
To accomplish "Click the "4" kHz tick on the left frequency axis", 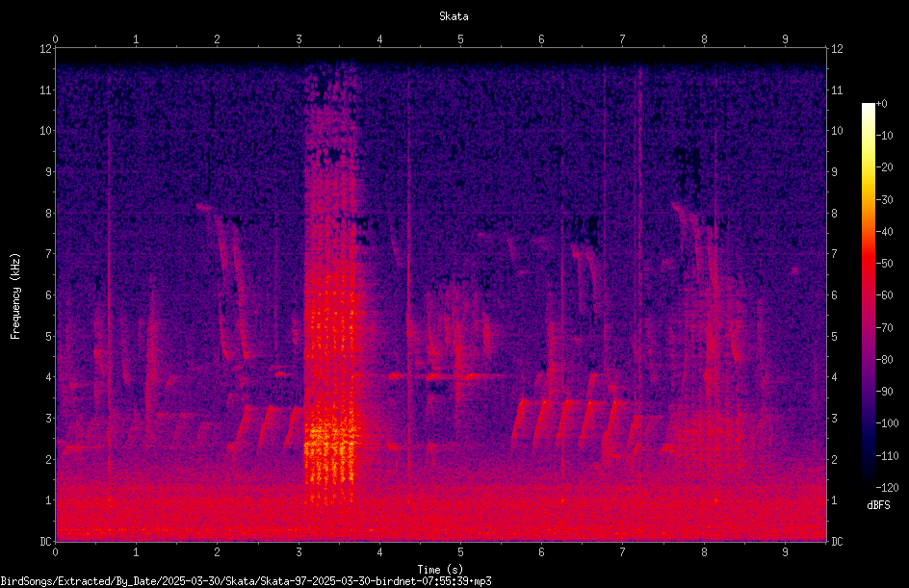I will click(x=49, y=377).
